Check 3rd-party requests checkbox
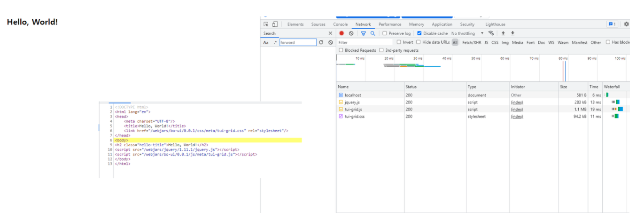 click(x=381, y=50)
